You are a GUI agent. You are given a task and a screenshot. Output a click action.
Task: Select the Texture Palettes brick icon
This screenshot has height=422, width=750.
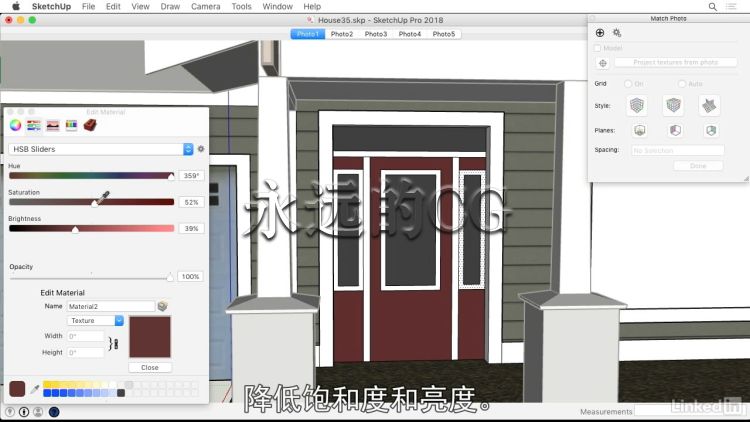click(90, 125)
